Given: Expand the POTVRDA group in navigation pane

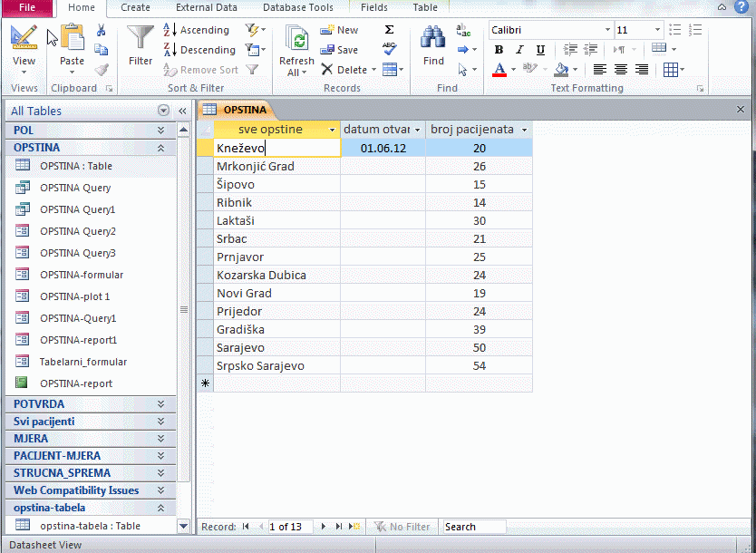Looking at the screenshot, I should click(x=160, y=404).
